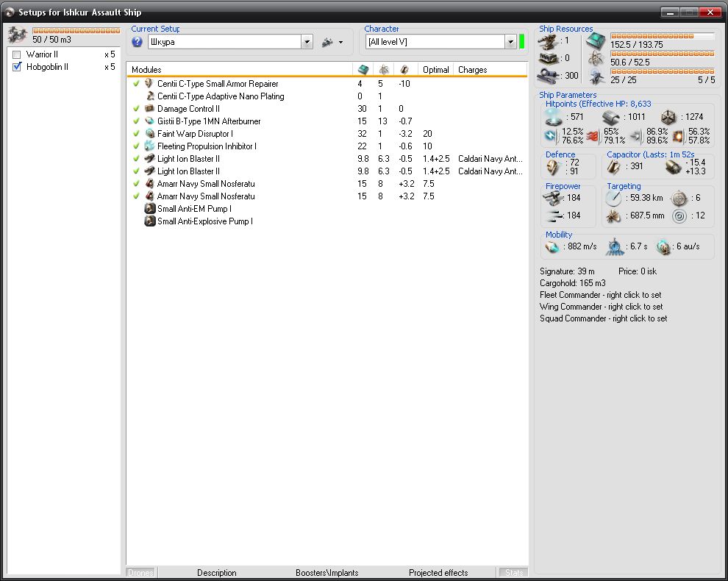Click the structure hitpoints icon showing 1274
Screen dimensions: 728x581
point(668,117)
